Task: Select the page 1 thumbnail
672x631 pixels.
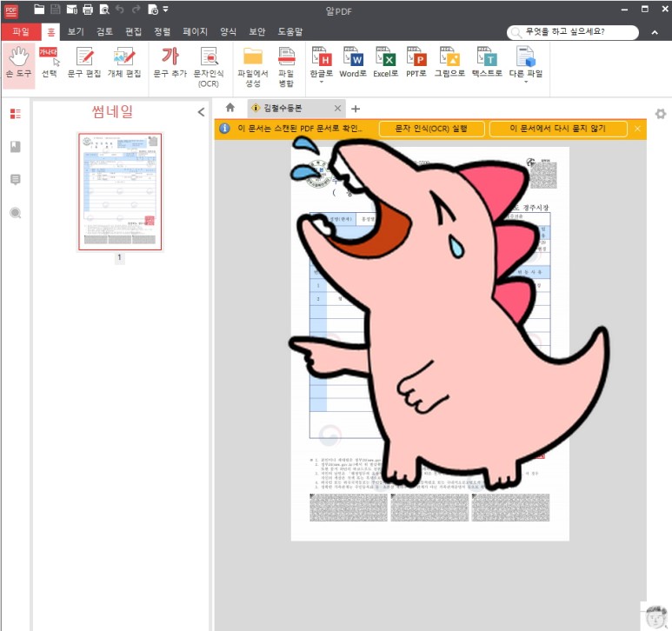Action: point(120,191)
